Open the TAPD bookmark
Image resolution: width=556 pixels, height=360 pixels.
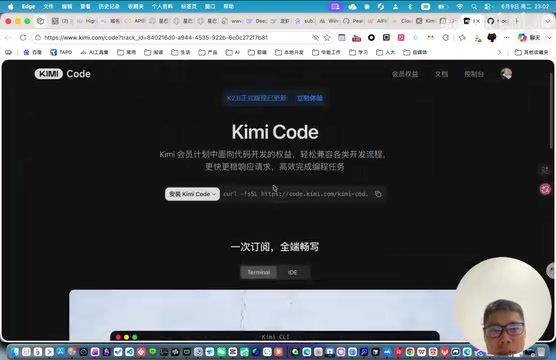(61, 52)
